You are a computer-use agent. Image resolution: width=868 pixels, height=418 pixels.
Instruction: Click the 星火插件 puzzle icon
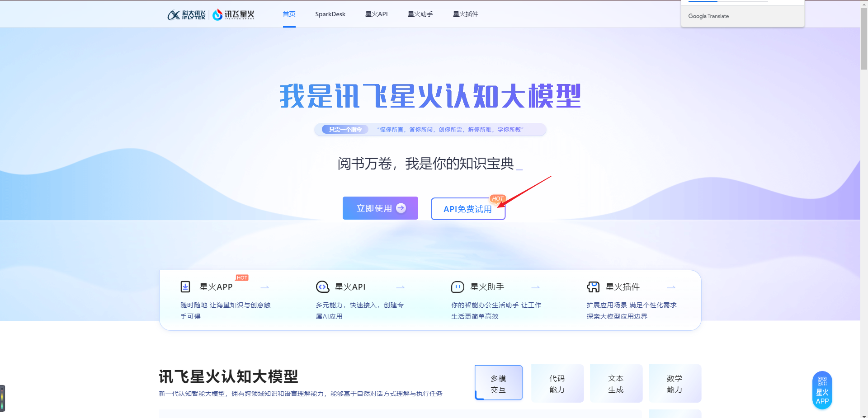point(593,287)
